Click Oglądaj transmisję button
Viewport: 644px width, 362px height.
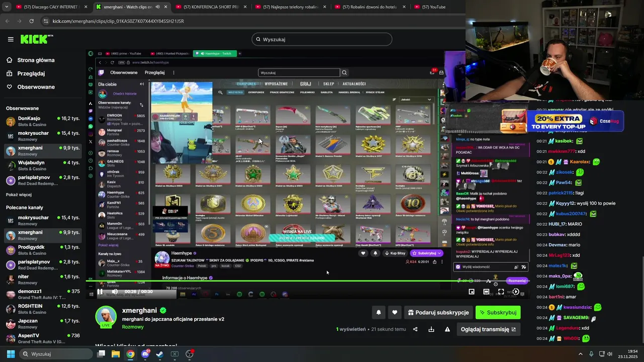[x=488, y=329]
